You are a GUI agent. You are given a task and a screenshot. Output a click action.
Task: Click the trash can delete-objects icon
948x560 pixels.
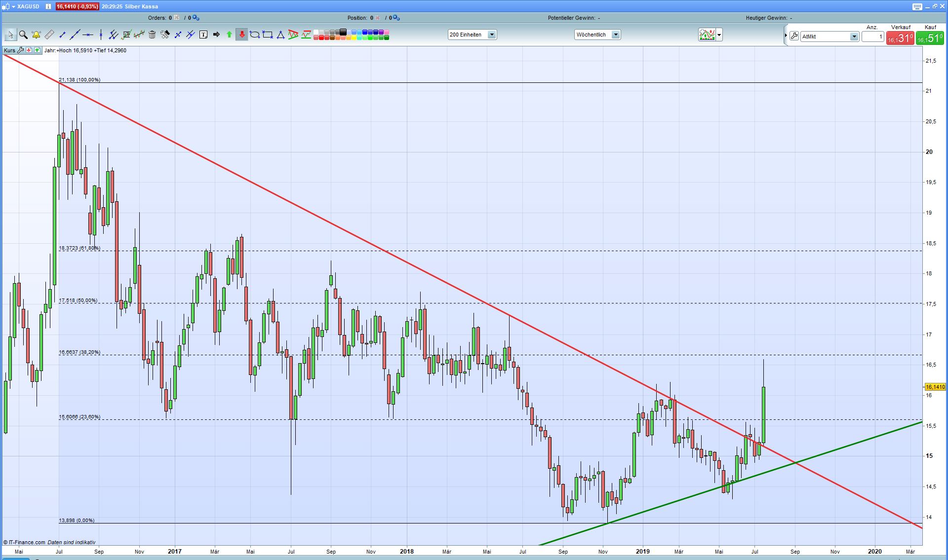[152, 35]
